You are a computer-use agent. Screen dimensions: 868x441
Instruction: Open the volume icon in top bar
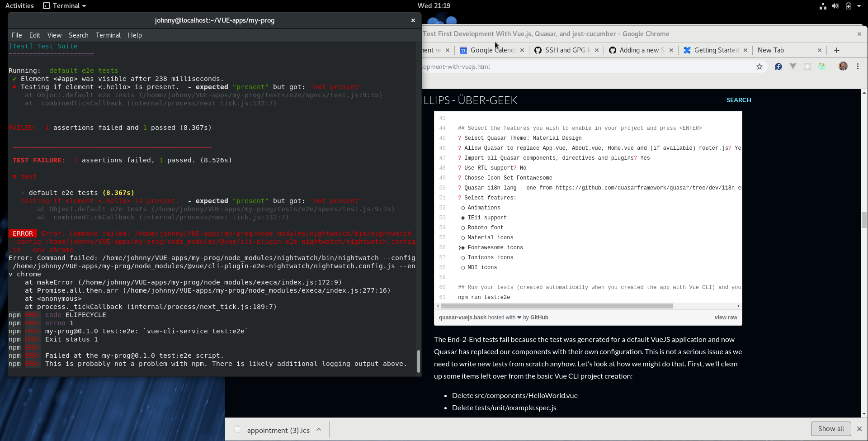[835, 6]
